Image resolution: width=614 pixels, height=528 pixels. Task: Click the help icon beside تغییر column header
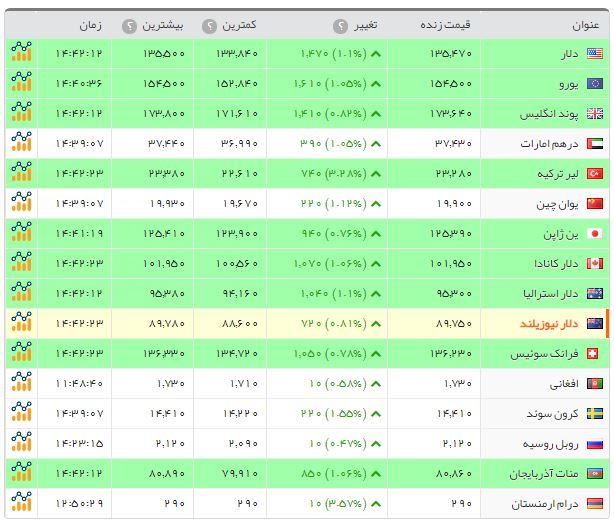pyautogui.click(x=340, y=26)
